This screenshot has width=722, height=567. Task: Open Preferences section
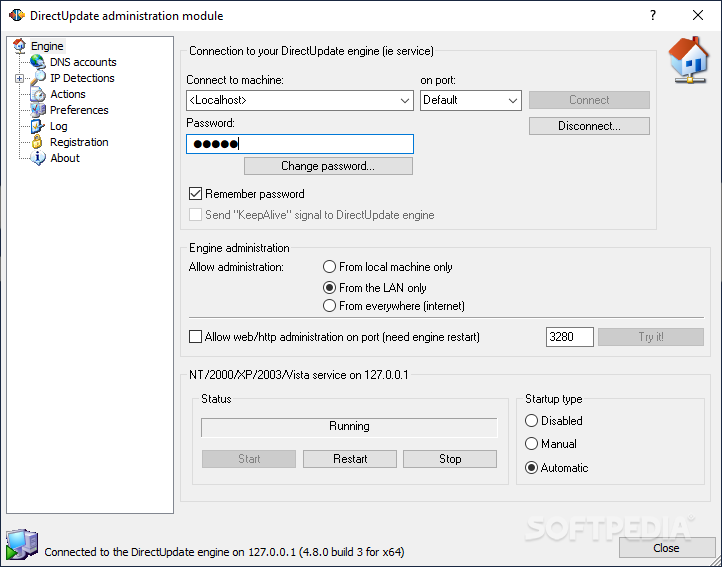pos(79,110)
